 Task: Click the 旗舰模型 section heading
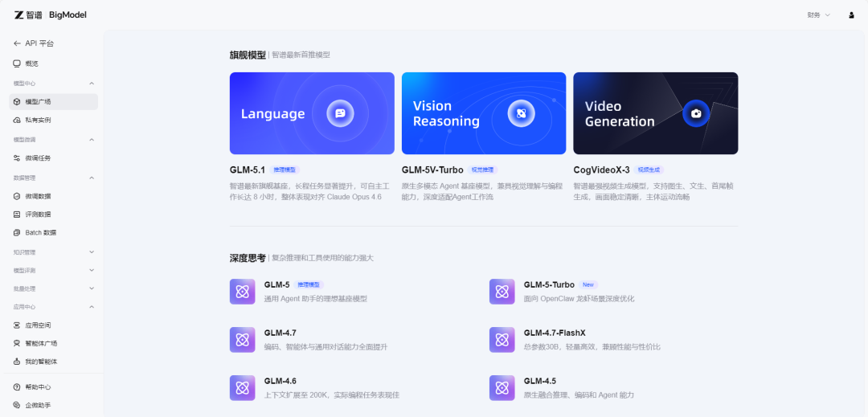click(248, 55)
